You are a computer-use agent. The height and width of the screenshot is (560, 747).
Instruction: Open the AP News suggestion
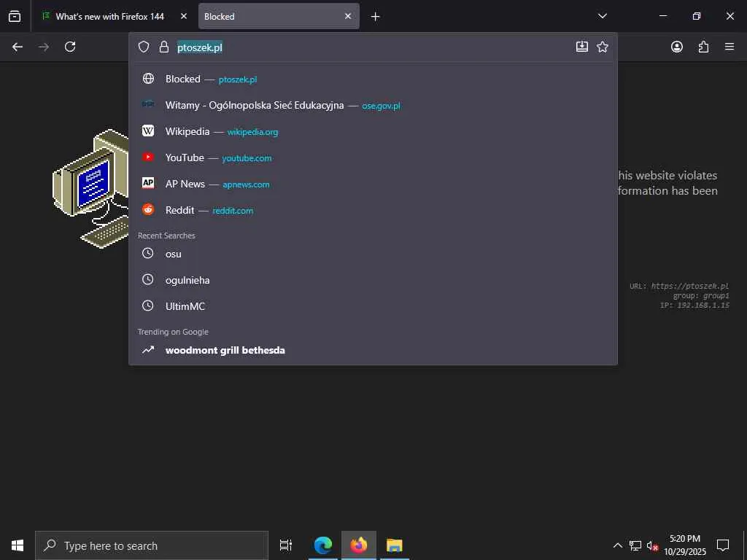(x=373, y=184)
